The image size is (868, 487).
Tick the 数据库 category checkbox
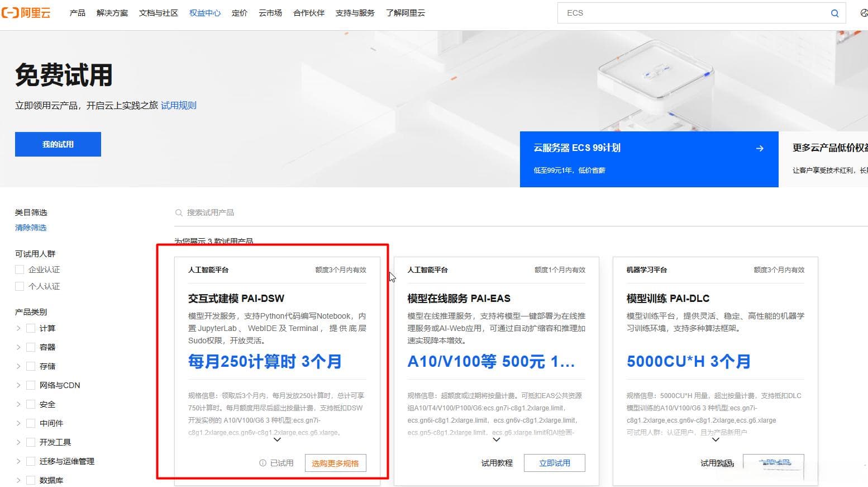[31, 480]
